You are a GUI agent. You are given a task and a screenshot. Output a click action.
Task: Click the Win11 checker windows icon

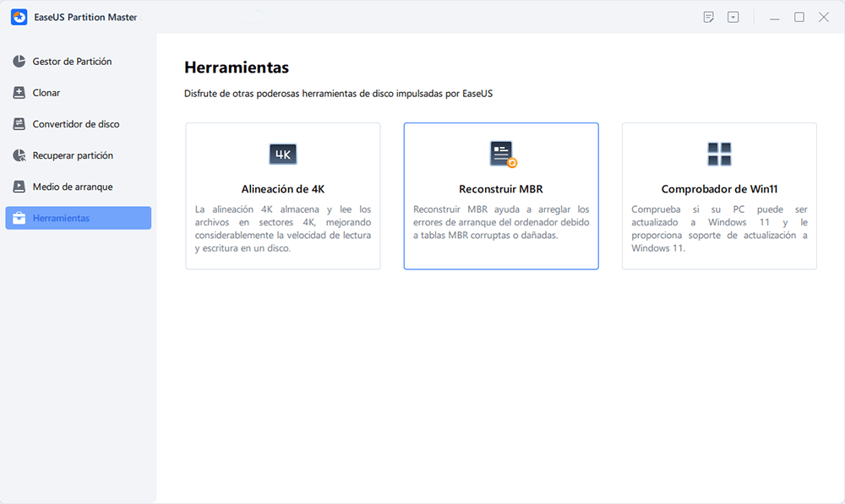(719, 154)
